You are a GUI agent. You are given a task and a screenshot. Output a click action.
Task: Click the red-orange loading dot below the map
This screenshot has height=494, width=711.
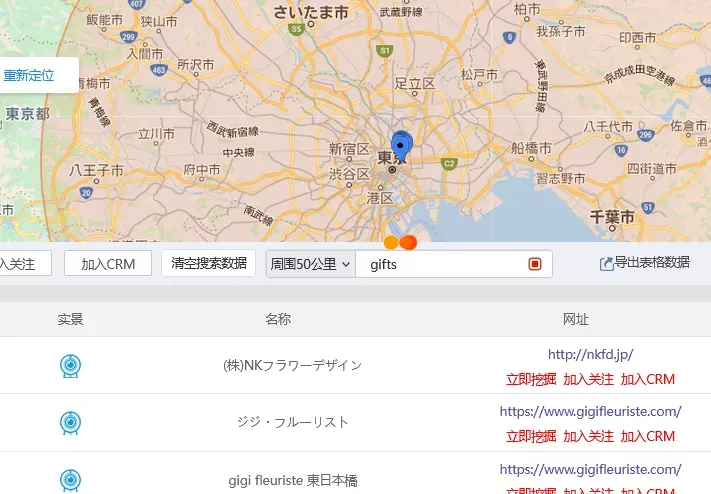coord(408,242)
